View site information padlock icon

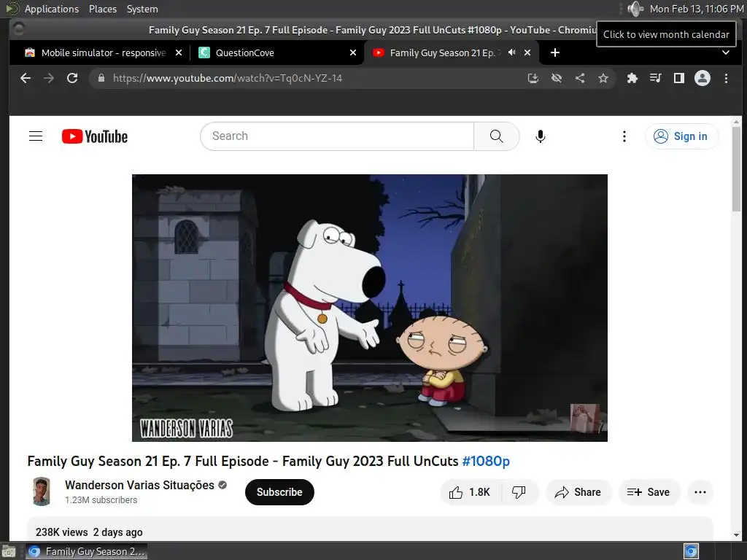click(x=101, y=78)
